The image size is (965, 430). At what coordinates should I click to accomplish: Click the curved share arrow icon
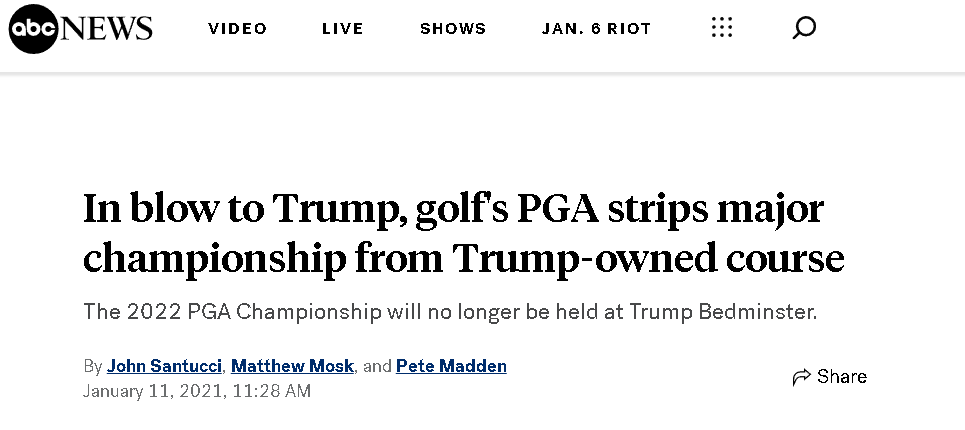tap(801, 377)
